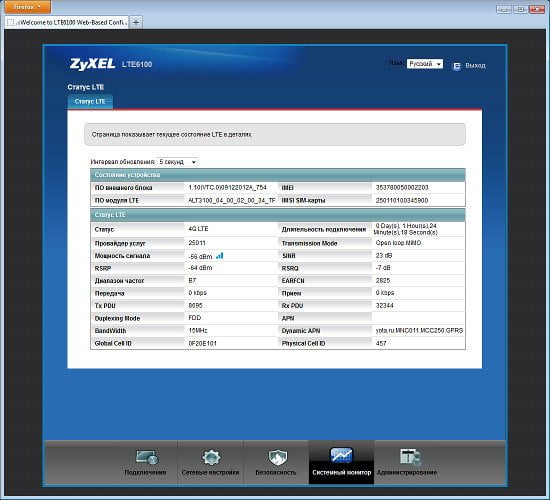Open the Firefox menu button
Screen dimensions: 550x500
pos(27,7)
